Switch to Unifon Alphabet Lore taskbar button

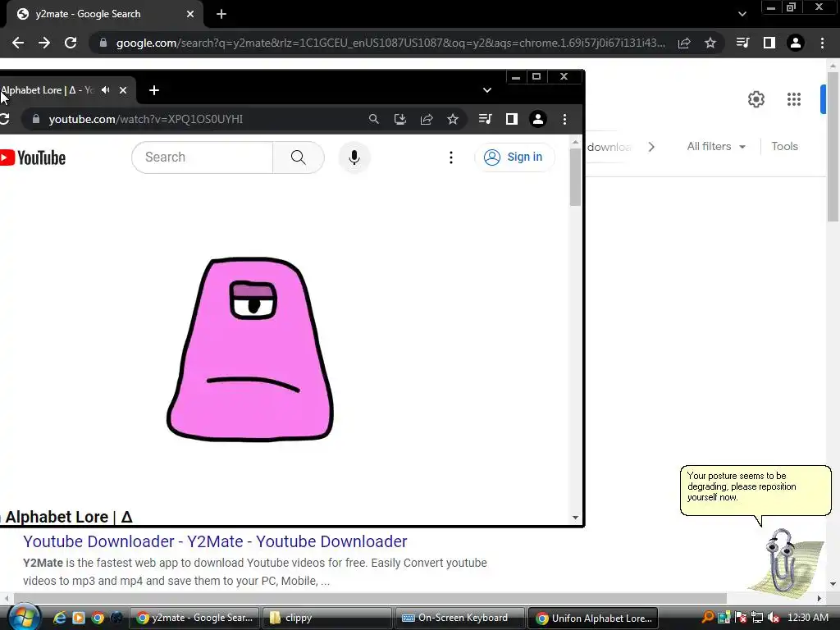click(x=594, y=618)
